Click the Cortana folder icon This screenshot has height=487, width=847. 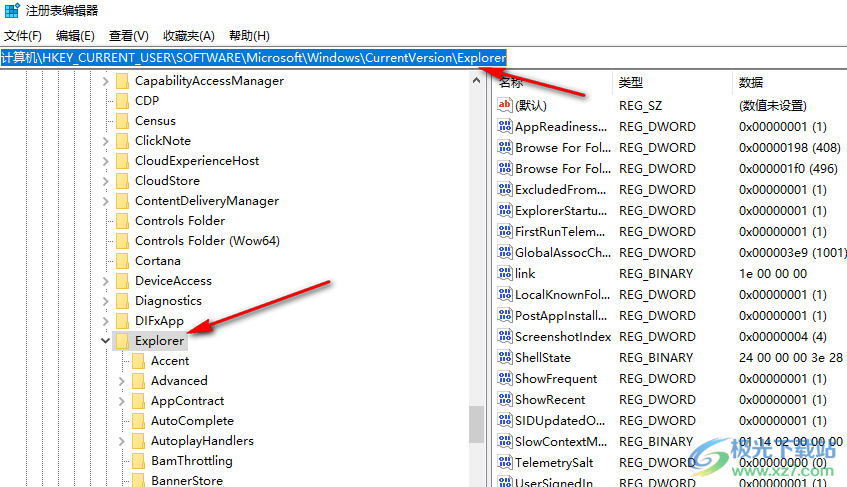(123, 261)
